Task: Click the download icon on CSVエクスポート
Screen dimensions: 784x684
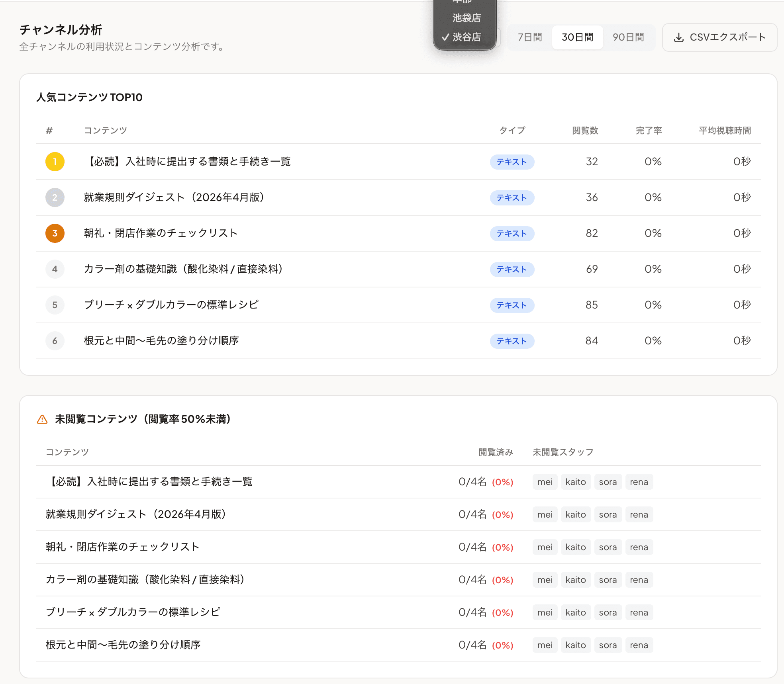Action: click(x=680, y=37)
